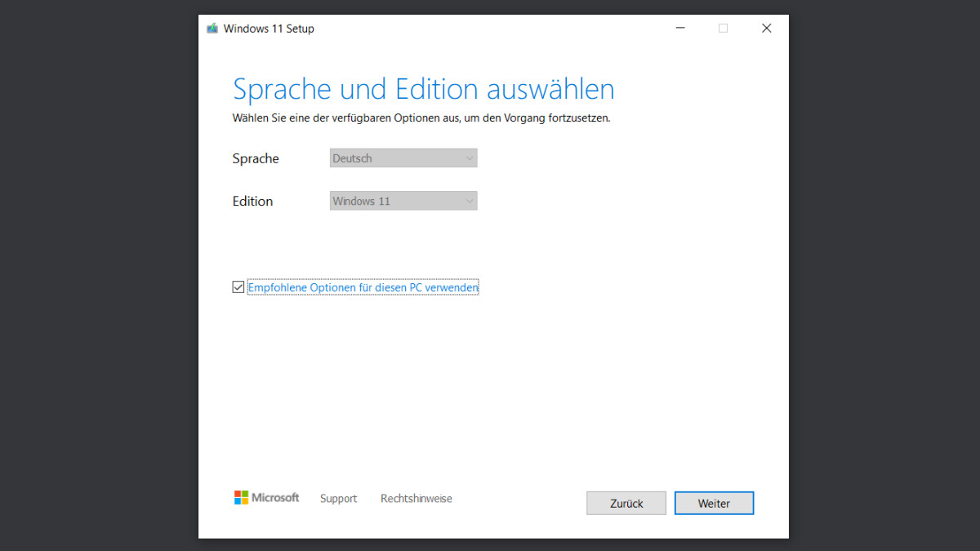Close the Windows 11 Setup window

[x=766, y=29]
